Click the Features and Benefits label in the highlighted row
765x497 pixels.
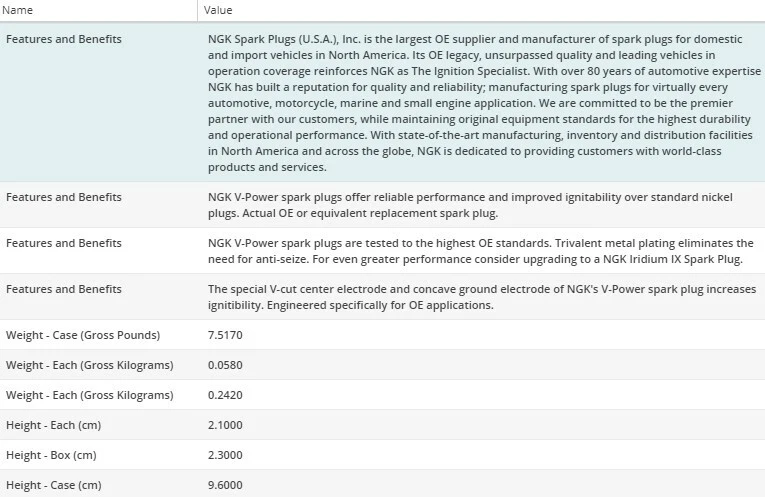click(x=64, y=39)
